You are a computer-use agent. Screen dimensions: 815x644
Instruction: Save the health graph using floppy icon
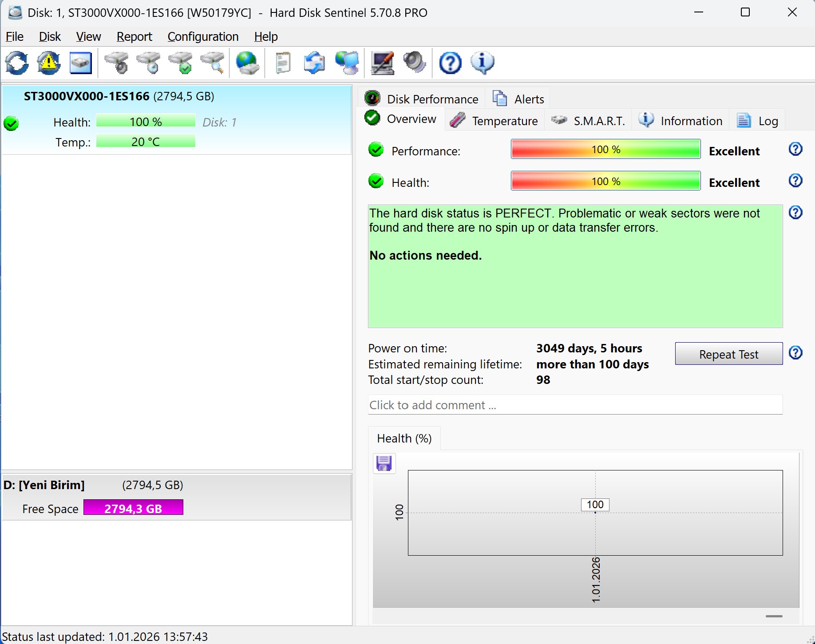[x=384, y=463]
